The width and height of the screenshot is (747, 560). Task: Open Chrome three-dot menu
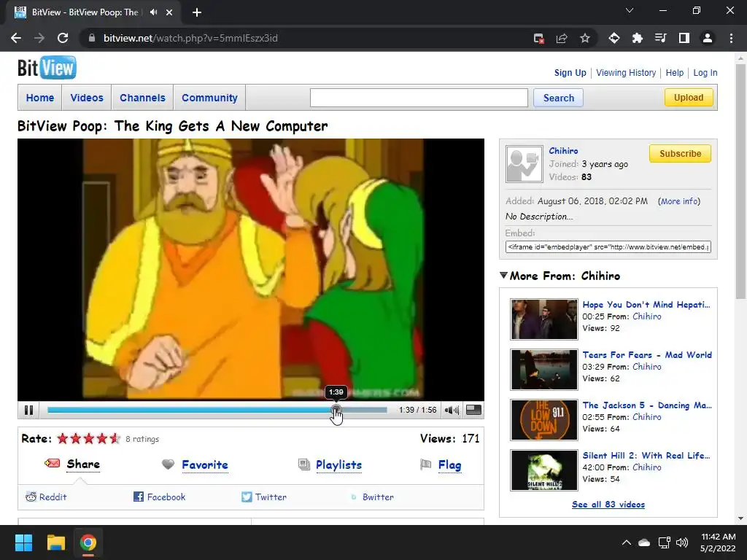click(731, 38)
